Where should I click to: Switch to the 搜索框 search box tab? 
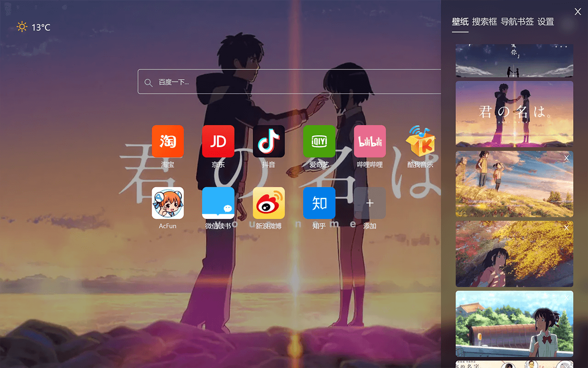click(x=485, y=22)
